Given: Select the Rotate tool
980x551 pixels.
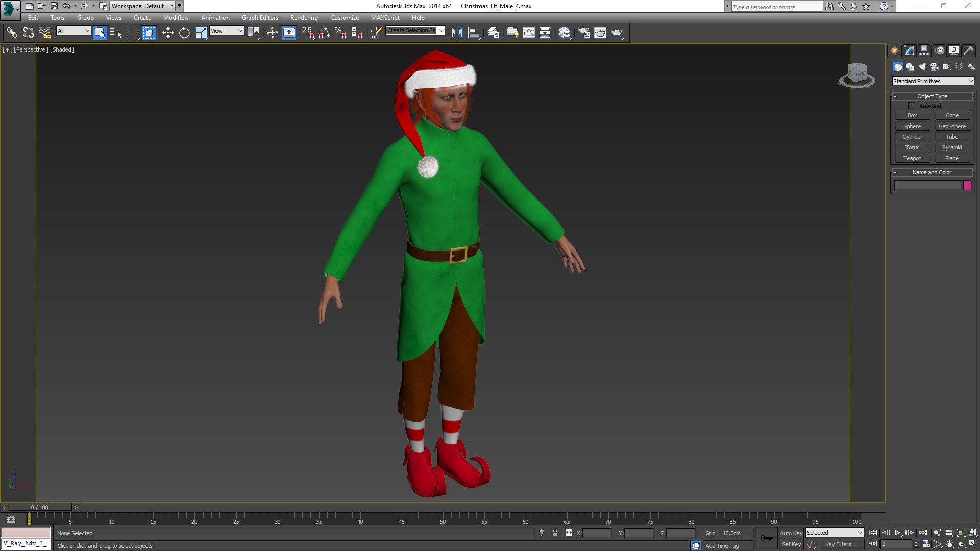Looking at the screenshot, I should [184, 33].
